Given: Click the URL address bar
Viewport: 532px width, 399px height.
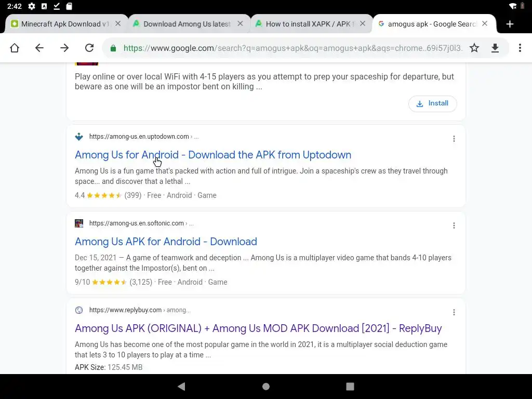Looking at the screenshot, I should pyautogui.click(x=292, y=48).
